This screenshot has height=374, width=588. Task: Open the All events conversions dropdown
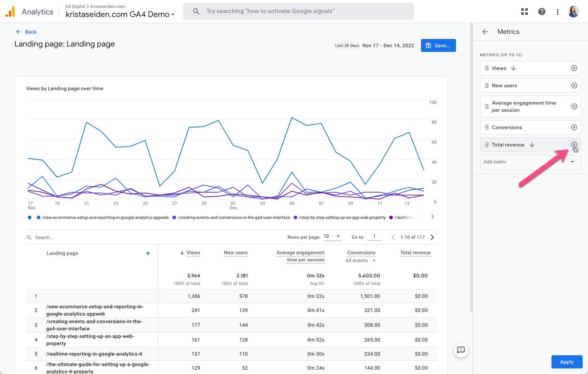pos(361,261)
